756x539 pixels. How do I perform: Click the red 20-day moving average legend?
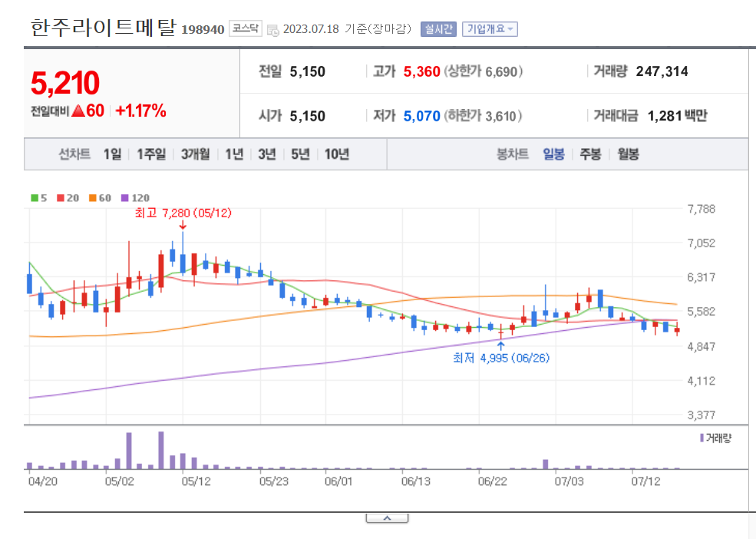[68, 198]
